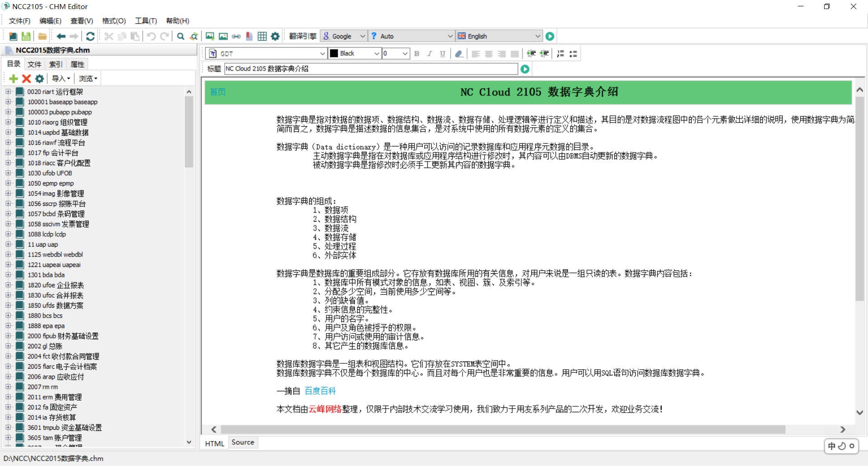Toggle underline formatting
Viewport: 868px width, 466px height.
coord(442,53)
